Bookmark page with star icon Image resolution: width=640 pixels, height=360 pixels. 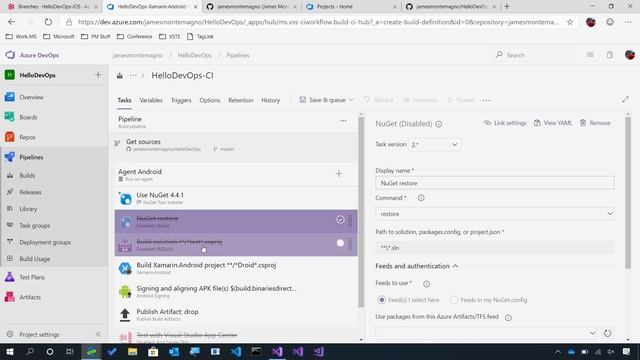pos(570,22)
